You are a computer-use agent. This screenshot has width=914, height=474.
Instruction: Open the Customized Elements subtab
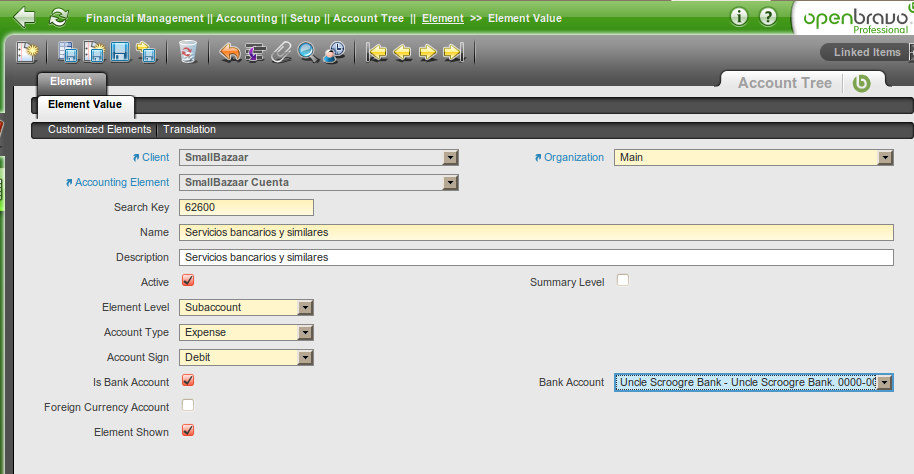(99, 129)
